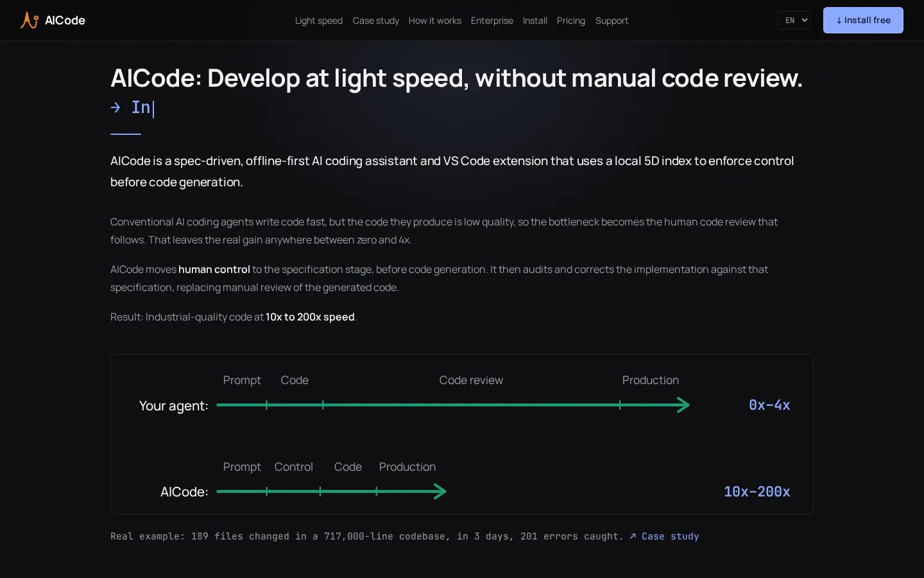Go to the Case study nav link
Image resolution: width=924 pixels, height=578 pixels.
376,21
